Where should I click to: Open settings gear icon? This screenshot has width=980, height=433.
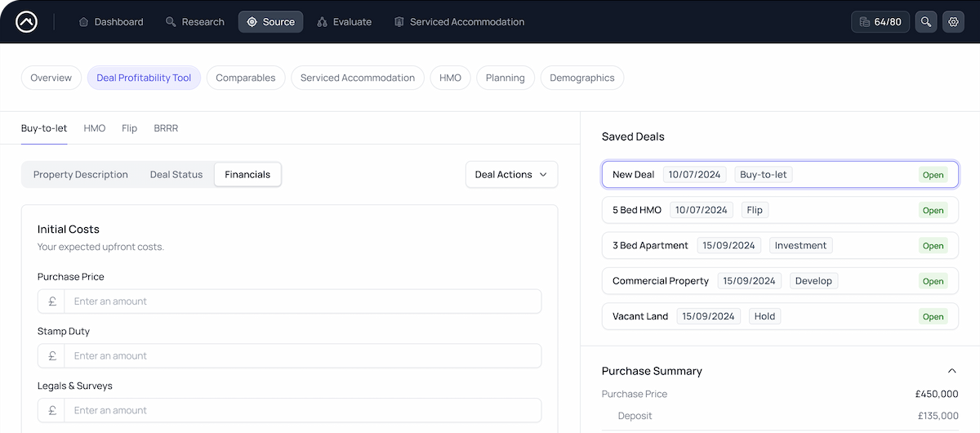click(x=953, y=22)
